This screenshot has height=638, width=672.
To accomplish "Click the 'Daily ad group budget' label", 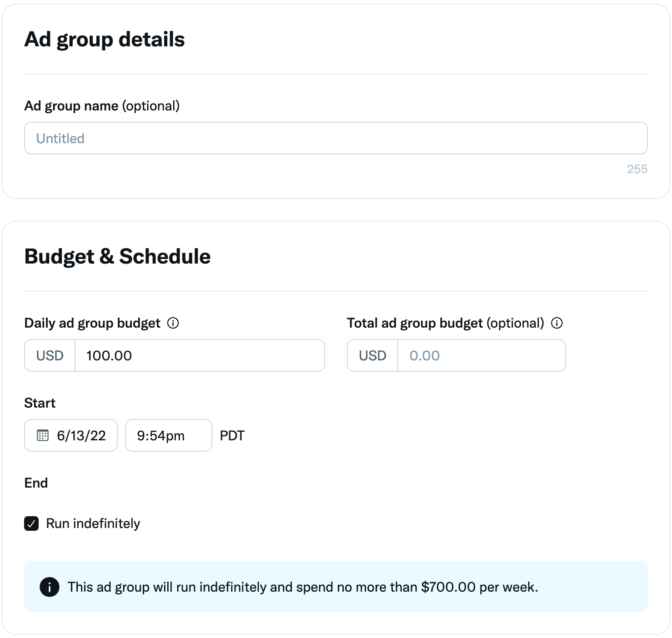I will pos(92,323).
